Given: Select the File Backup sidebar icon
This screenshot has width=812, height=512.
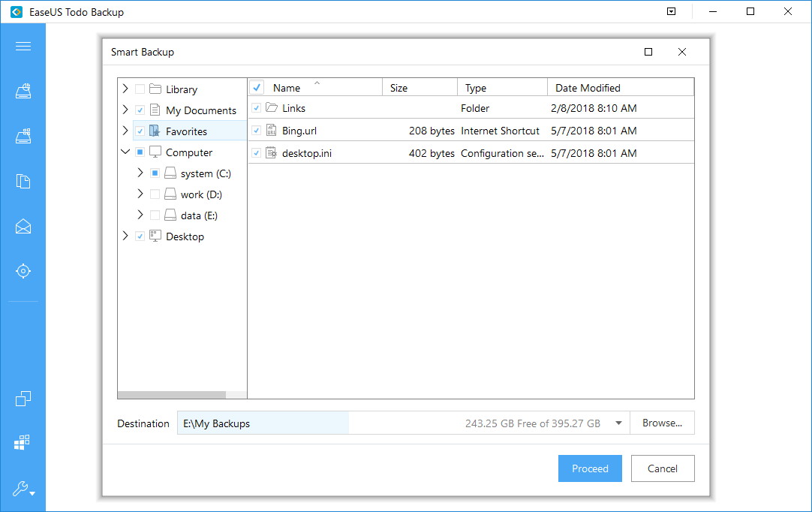Looking at the screenshot, I should pos(23,181).
